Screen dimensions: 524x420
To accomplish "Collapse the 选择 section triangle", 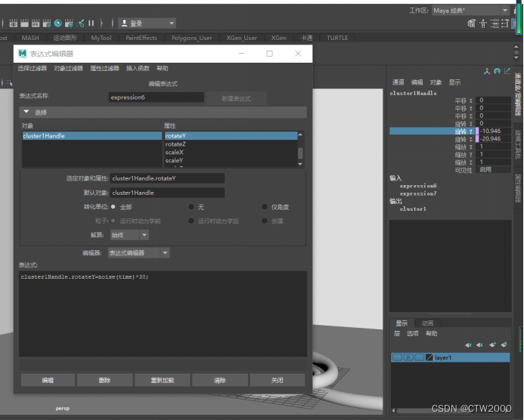I will [26, 112].
